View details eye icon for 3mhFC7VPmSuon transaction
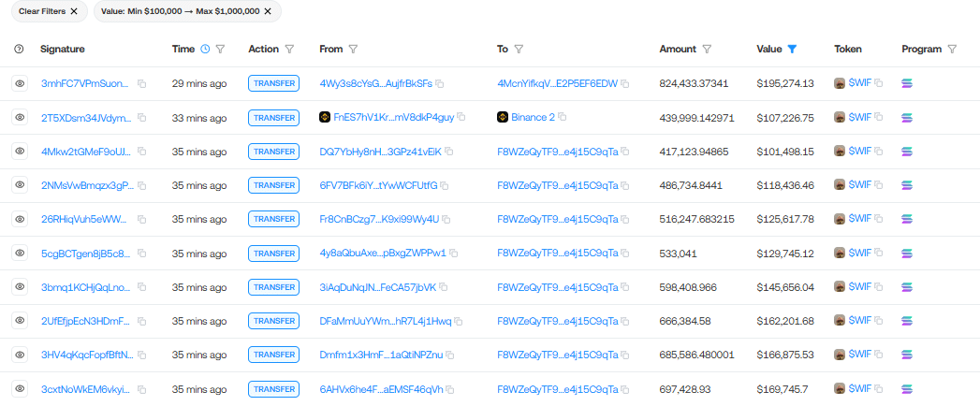 [20, 83]
